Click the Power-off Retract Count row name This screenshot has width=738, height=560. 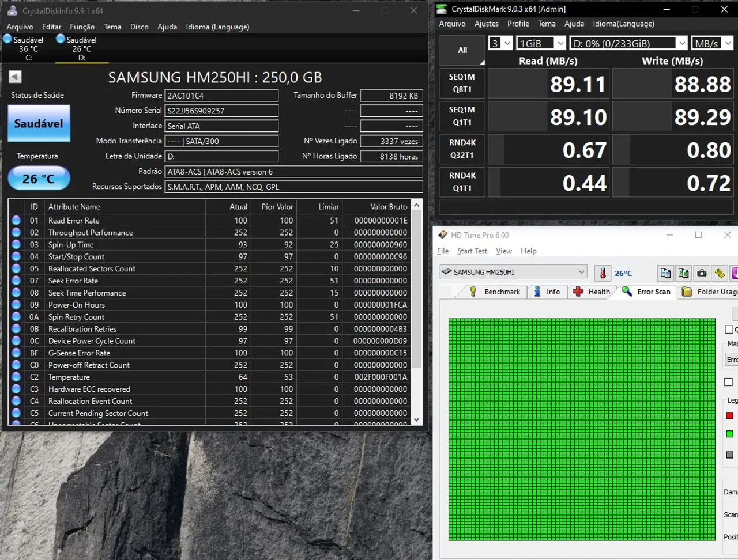point(89,365)
